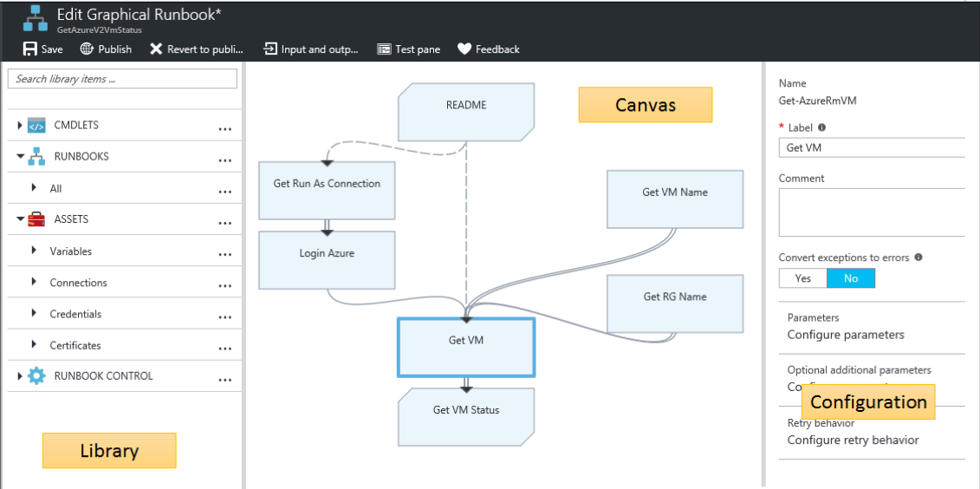Expand the Variables arrow
The width and height of the screenshot is (980, 489).
tap(34, 251)
